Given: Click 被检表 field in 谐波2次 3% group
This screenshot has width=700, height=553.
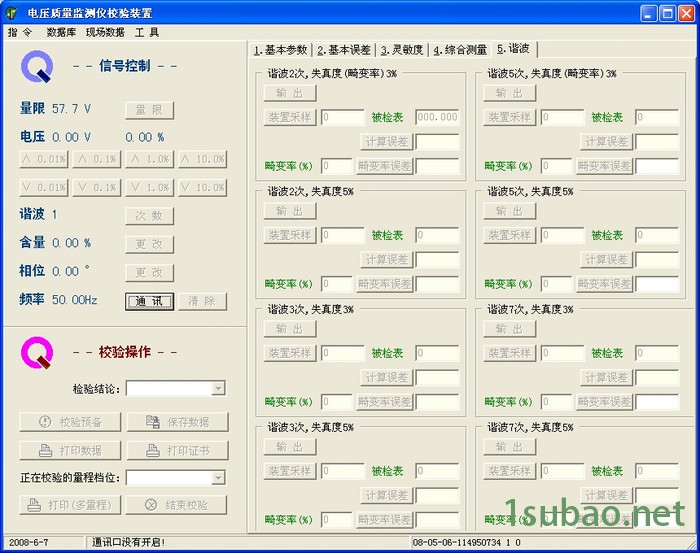Looking at the screenshot, I should pyautogui.click(x=437, y=117).
